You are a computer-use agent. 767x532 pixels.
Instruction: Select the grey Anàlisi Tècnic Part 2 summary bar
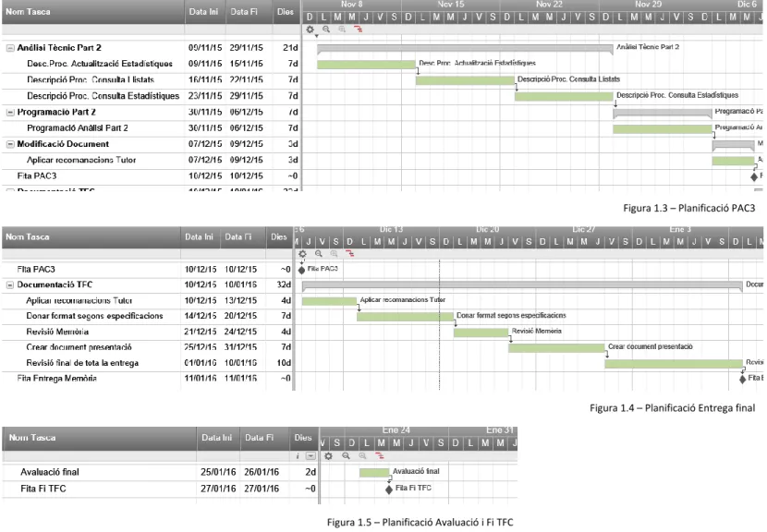tap(465, 49)
